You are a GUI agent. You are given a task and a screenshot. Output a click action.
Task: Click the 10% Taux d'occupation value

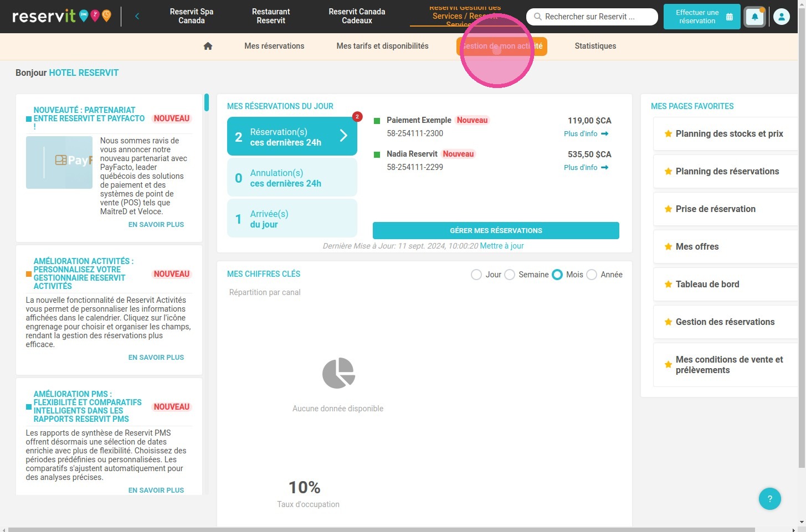[304, 488]
